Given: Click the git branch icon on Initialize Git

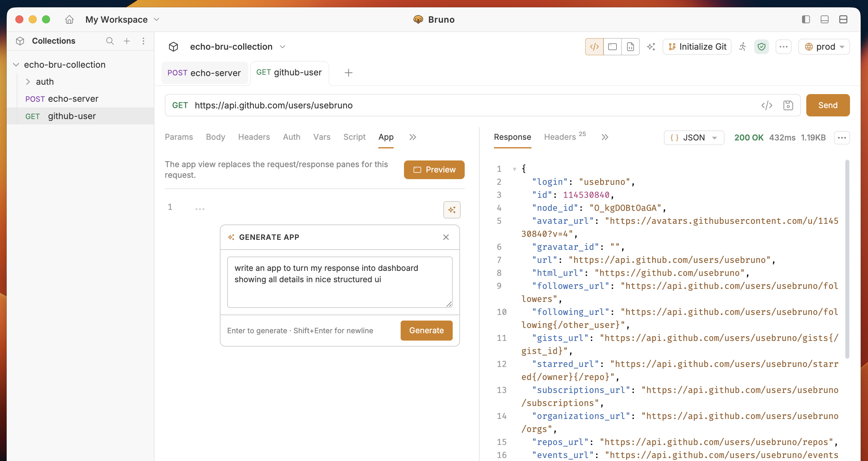Looking at the screenshot, I should pyautogui.click(x=672, y=46).
